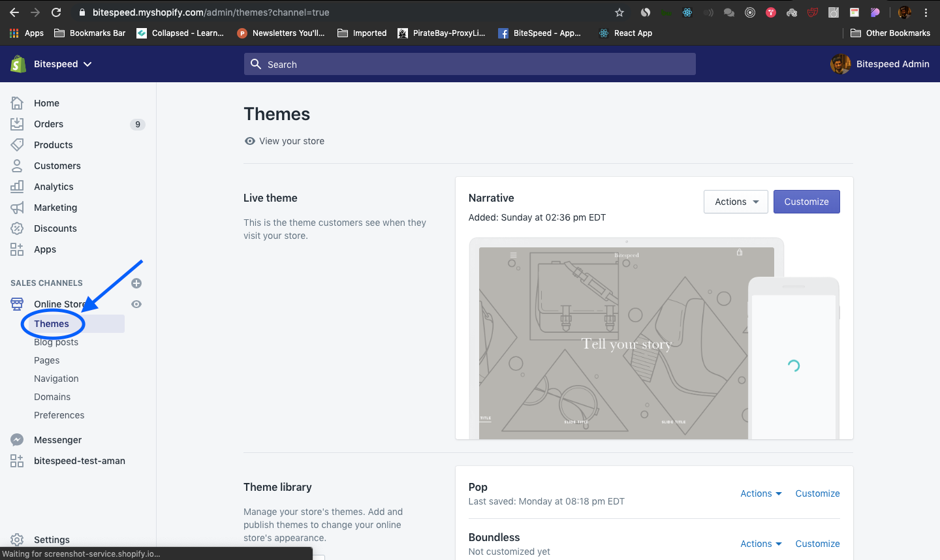Open Preferences under Online Store
Image resolution: width=940 pixels, height=560 pixels.
click(59, 415)
